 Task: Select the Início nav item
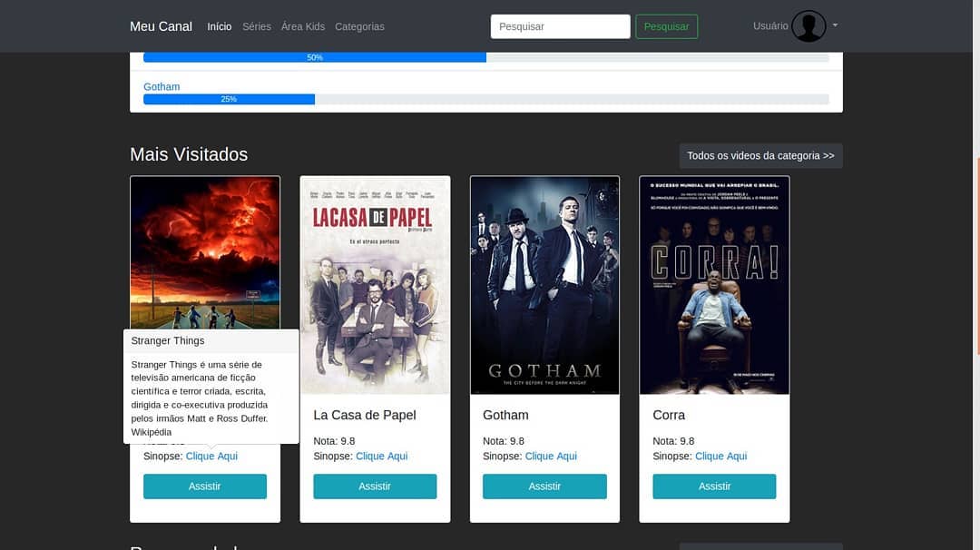pos(220,26)
